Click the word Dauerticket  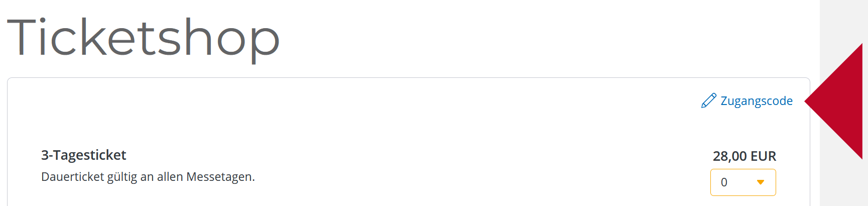click(x=72, y=177)
